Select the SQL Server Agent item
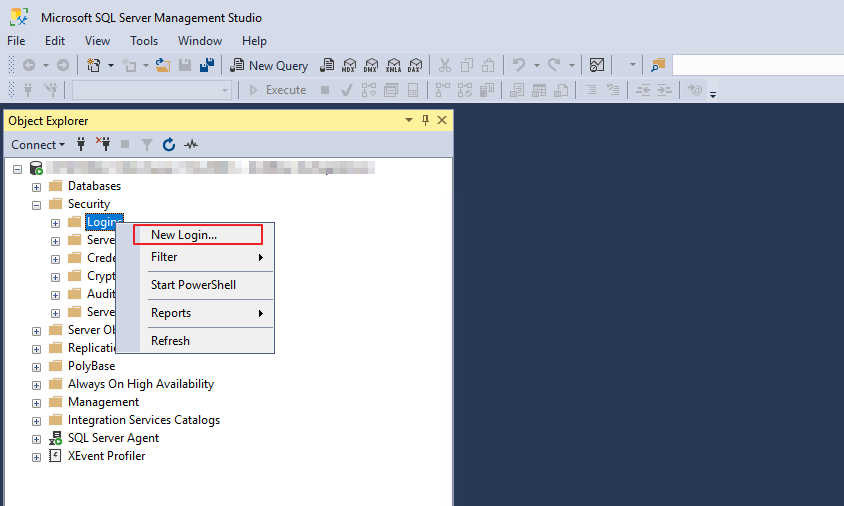Screen dimensions: 844x506 coord(113,438)
